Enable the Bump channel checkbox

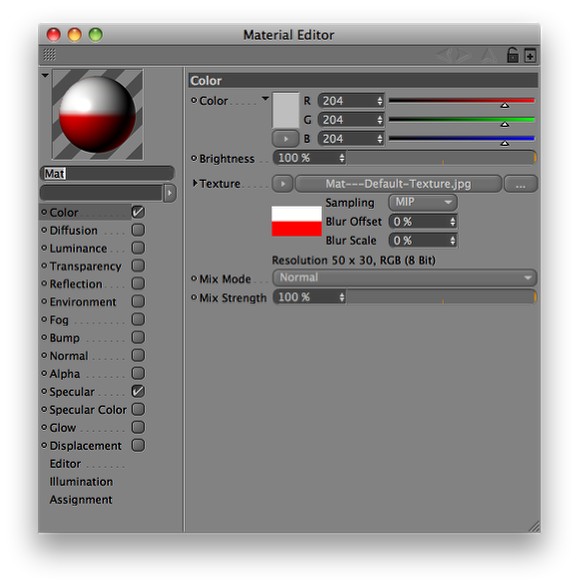coord(138,337)
